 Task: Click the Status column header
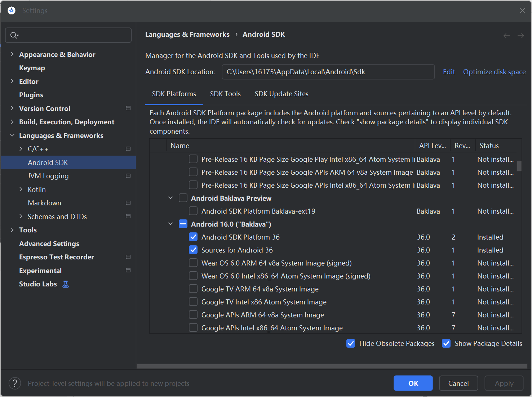pos(496,146)
